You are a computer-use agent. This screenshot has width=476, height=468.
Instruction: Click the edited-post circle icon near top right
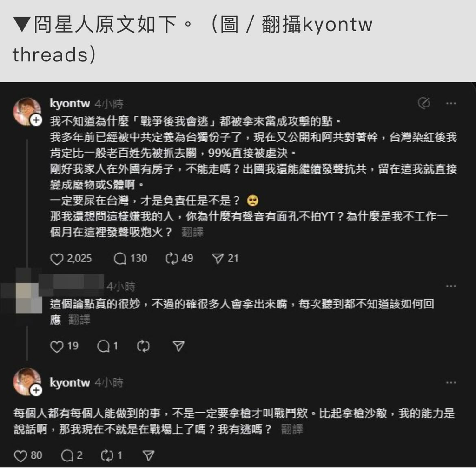(x=424, y=103)
